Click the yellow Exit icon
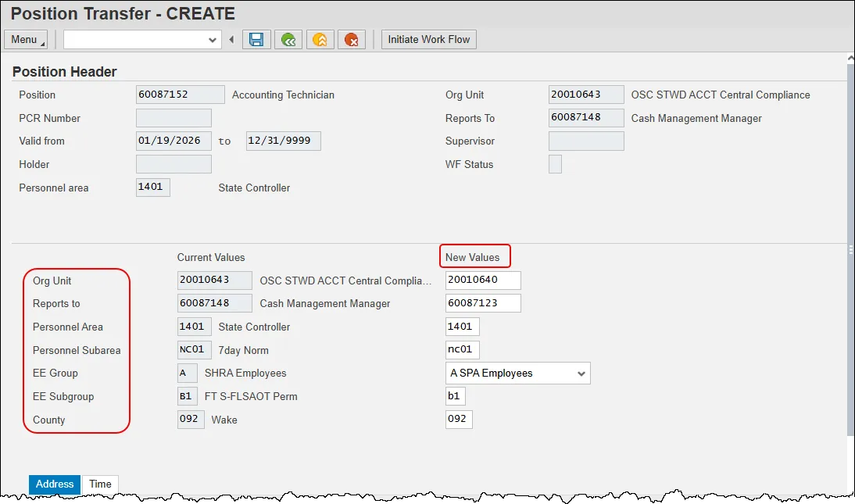855x504 pixels. click(x=320, y=40)
